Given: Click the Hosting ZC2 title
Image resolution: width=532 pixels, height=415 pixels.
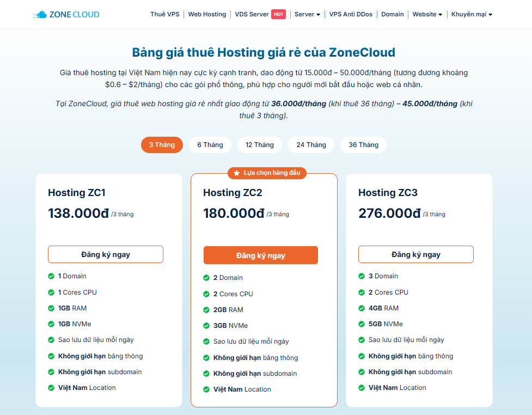Looking at the screenshot, I should click(233, 193).
